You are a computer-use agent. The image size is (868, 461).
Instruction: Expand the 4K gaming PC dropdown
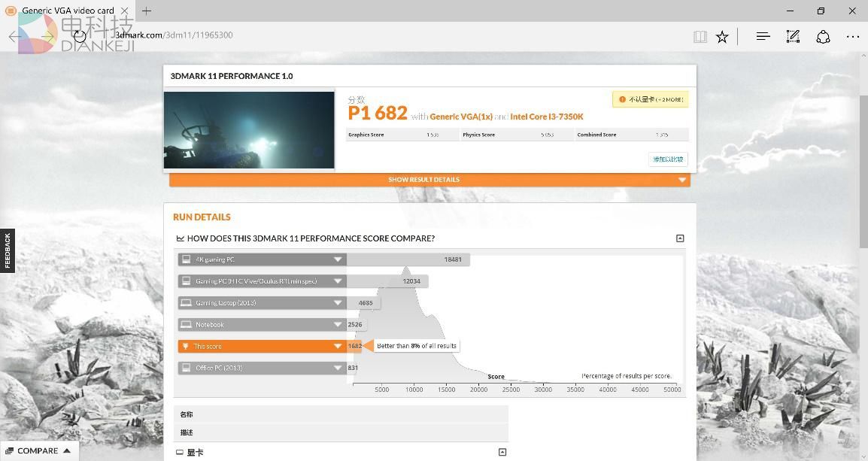click(x=338, y=259)
